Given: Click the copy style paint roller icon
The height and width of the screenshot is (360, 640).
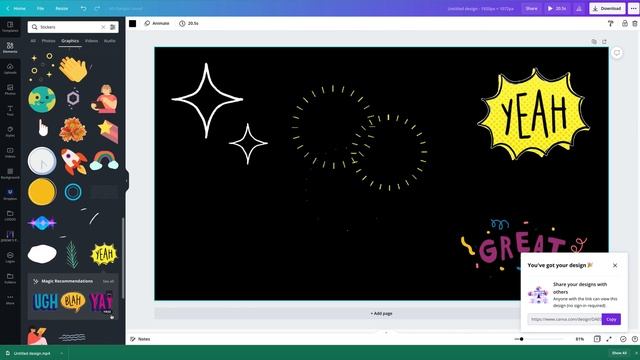Looking at the screenshot, I should pyautogui.click(x=611, y=24).
